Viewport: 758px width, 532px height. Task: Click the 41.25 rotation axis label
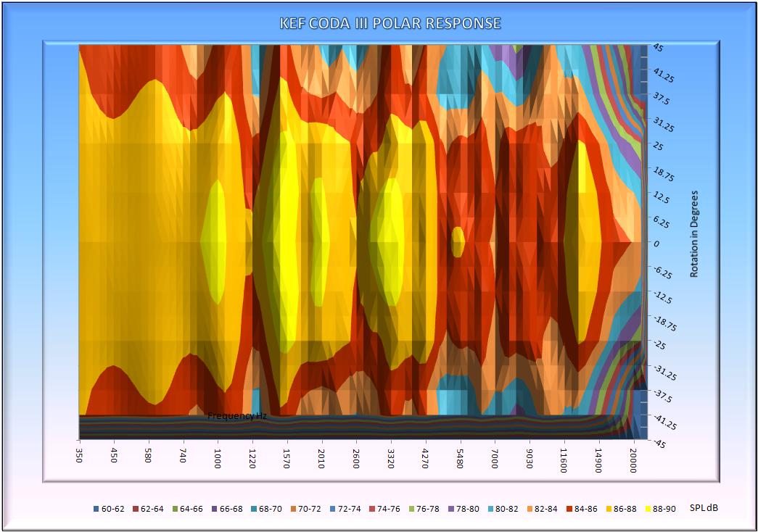click(x=664, y=75)
